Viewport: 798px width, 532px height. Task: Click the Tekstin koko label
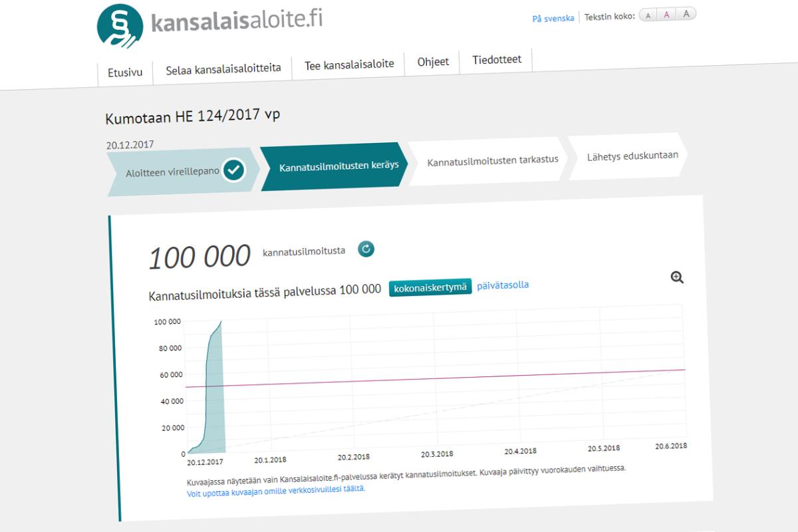610,16
